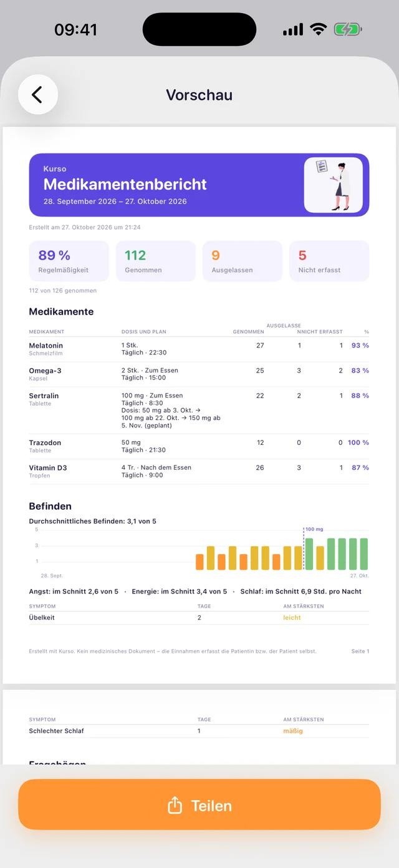The image size is (399, 868).
Task: Select the 5 Nicht erfasst card
Action: click(329, 261)
